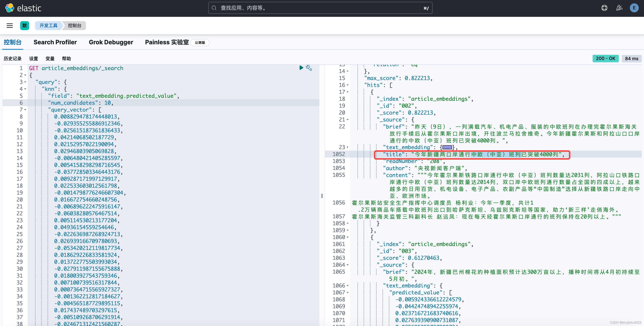Click the green space avatar icon

point(24,26)
